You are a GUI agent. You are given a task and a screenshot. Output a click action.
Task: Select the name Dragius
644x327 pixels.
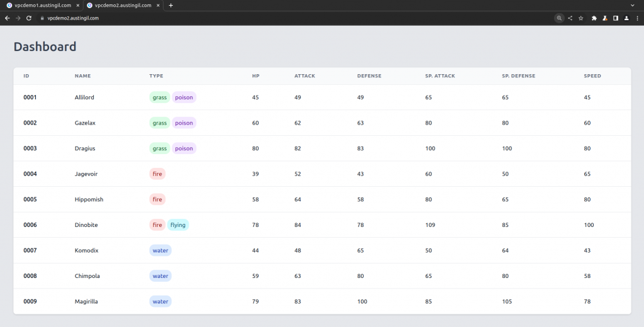pos(85,148)
